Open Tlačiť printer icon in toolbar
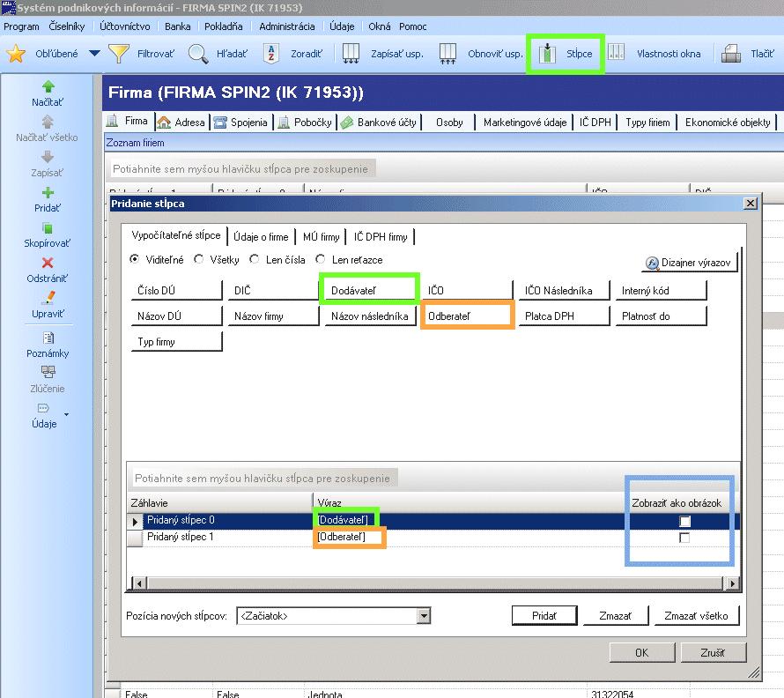The width and height of the screenshot is (784, 698). pyautogui.click(x=731, y=53)
